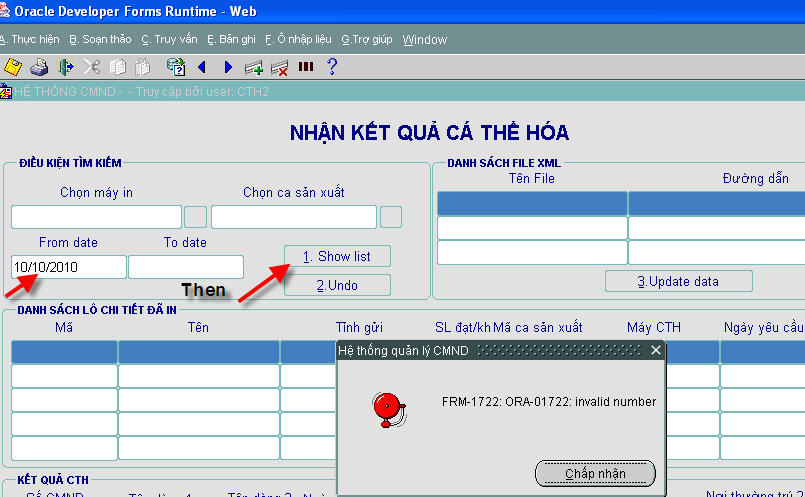Go to previous record with left arrow
Viewport: 805px width, 497px height.
[x=202, y=67]
